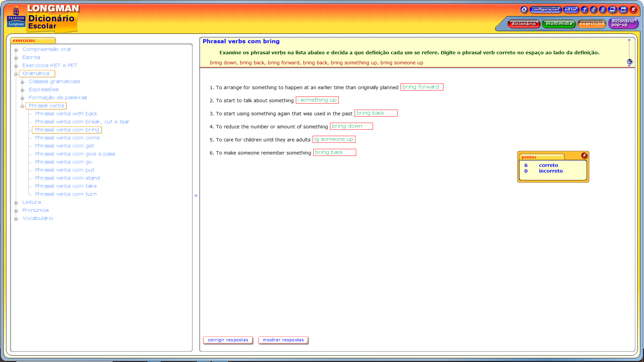
Task: Collapse the left panel splitter arrow
Action: pyautogui.click(x=196, y=195)
